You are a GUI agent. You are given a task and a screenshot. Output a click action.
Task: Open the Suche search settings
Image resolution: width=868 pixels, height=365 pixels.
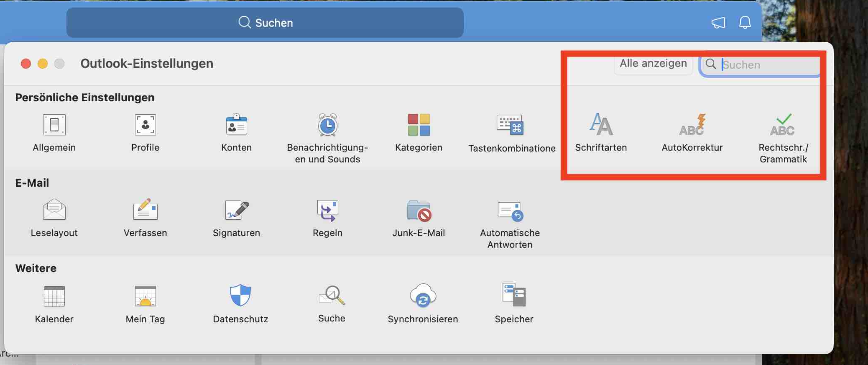tap(332, 304)
